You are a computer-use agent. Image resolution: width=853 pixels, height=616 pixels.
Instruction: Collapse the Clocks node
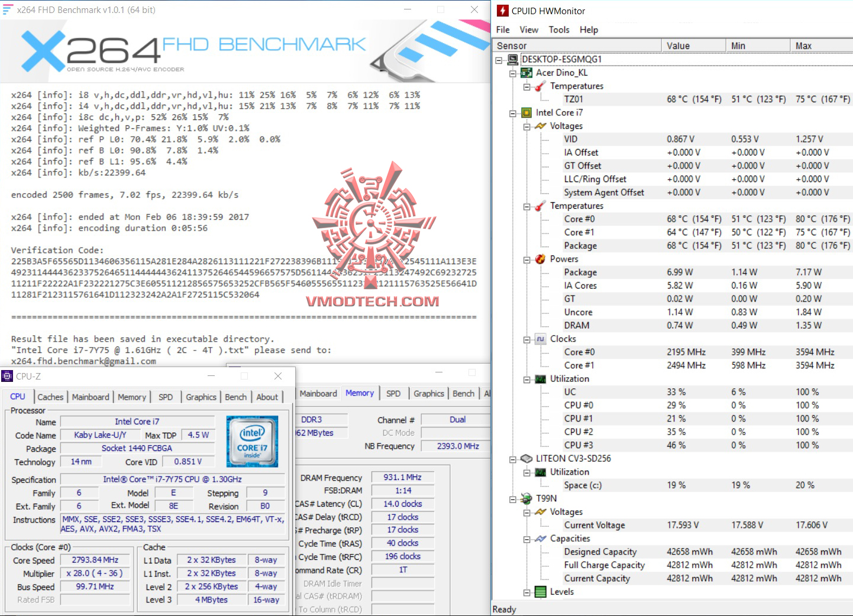(526, 339)
